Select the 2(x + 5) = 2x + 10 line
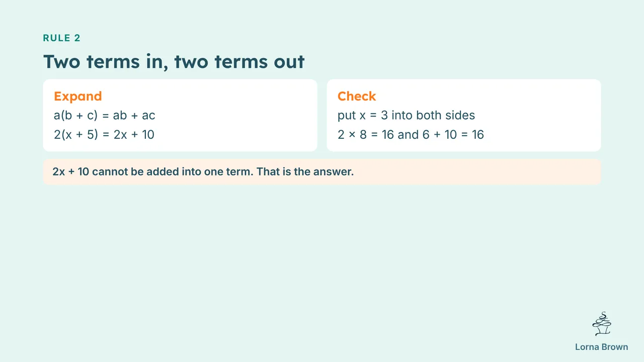The width and height of the screenshot is (644, 362). pyautogui.click(x=104, y=135)
